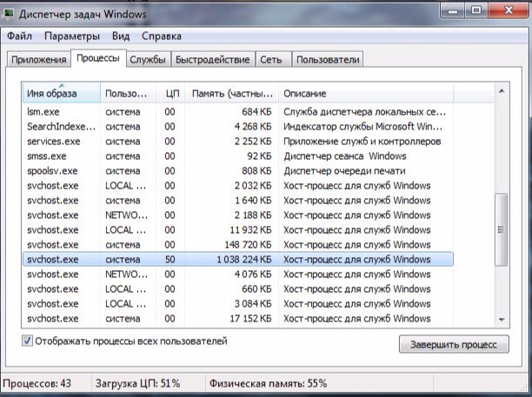This screenshot has height=397, width=532.
Task: Select the smss.exe process
Action: [237, 156]
